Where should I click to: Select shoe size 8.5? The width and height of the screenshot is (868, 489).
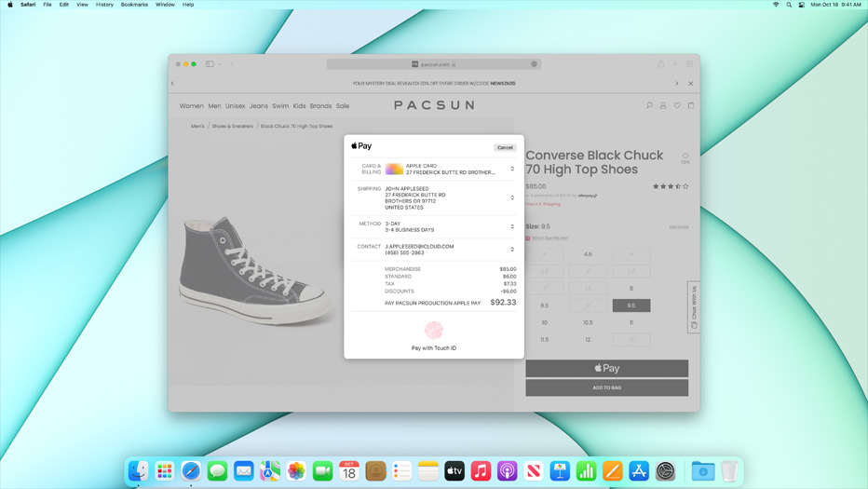pos(545,306)
